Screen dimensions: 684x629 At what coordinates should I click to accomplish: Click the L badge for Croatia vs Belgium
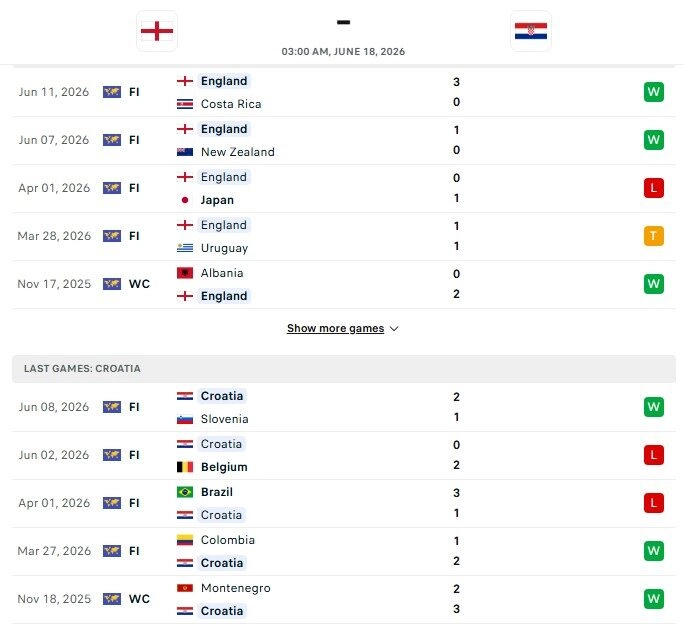(x=653, y=455)
